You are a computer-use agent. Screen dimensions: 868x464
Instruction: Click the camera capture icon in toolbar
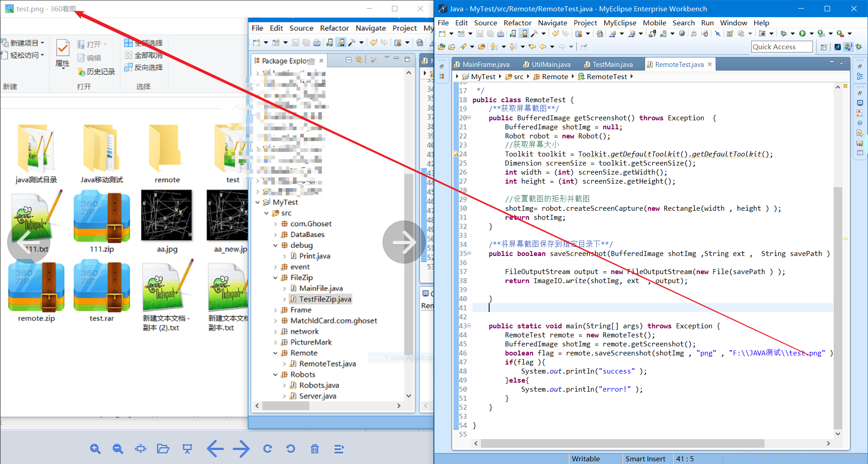pyautogui.click(x=762, y=33)
